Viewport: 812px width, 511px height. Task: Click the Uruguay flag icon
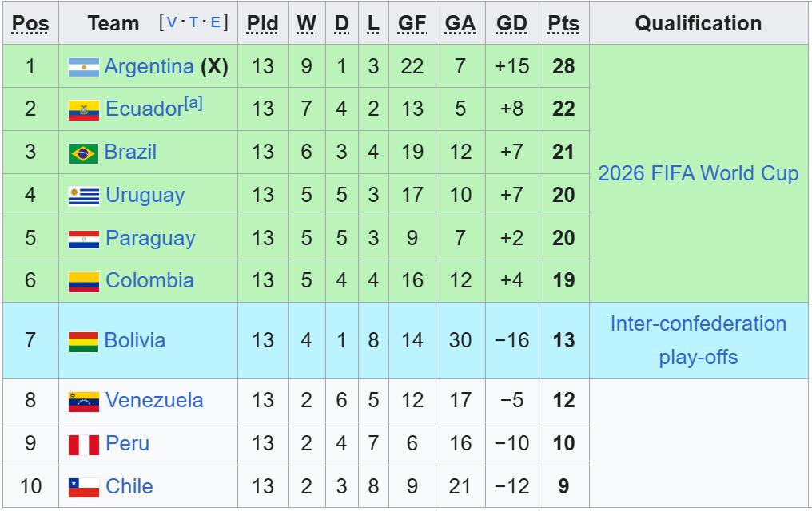tap(83, 196)
